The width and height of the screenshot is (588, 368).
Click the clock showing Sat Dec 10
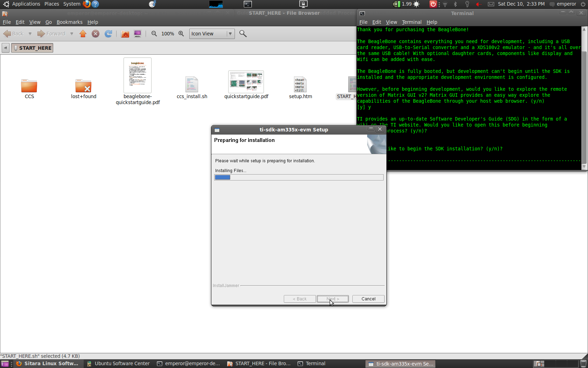click(521, 4)
